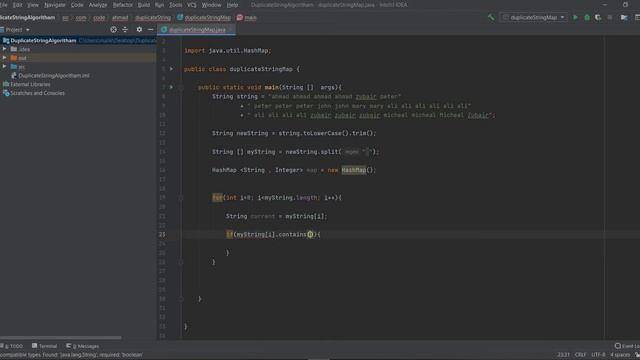Open the Messages tool window
This screenshot has width=640, height=360.
(x=83, y=346)
